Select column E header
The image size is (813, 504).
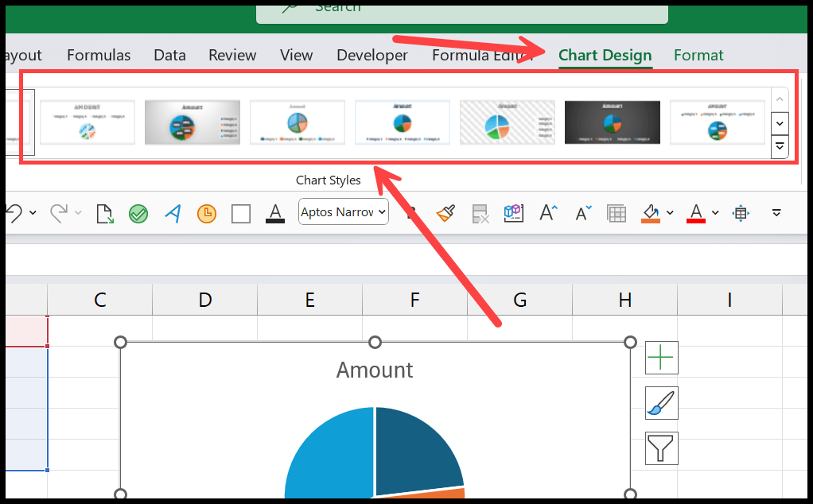click(310, 300)
